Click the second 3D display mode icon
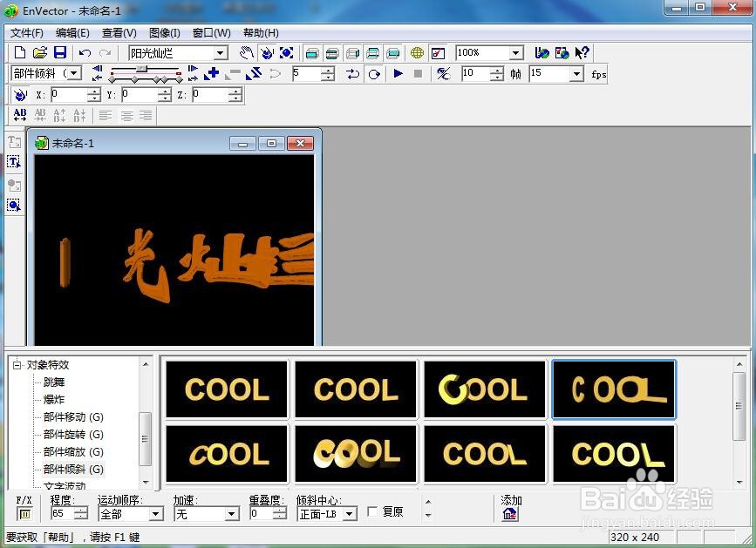Screen dimensions: 756x548 331,53
